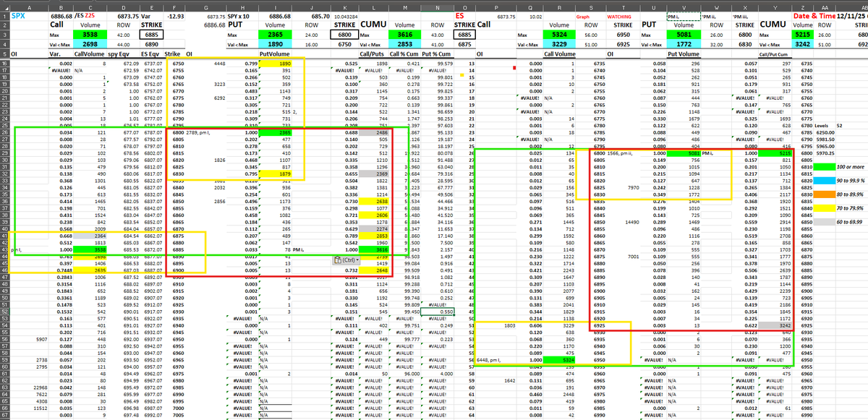
Task: Select the CallVolume header cell in row 5
Action: [89, 53]
